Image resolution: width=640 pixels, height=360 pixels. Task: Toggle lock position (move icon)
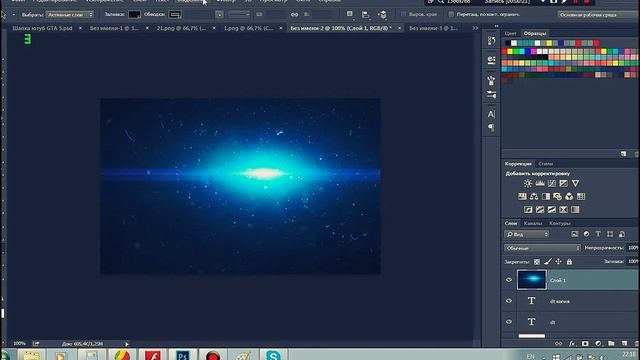(558, 262)
